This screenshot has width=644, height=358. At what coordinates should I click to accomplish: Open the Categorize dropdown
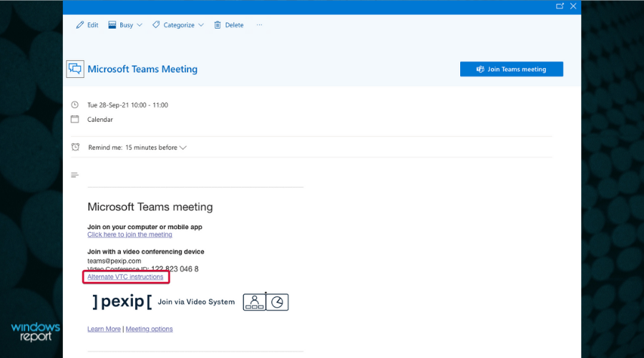[x=178, y=25]
